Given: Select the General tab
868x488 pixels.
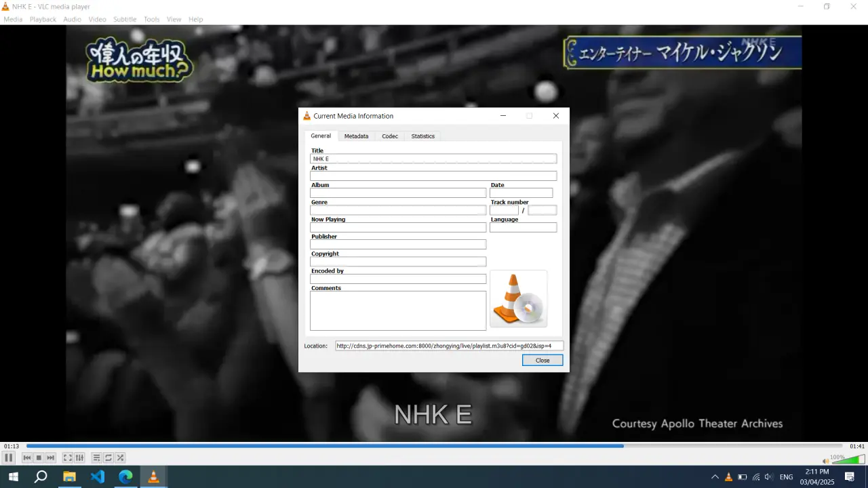Looking at the screenshot, I should 321,136.
